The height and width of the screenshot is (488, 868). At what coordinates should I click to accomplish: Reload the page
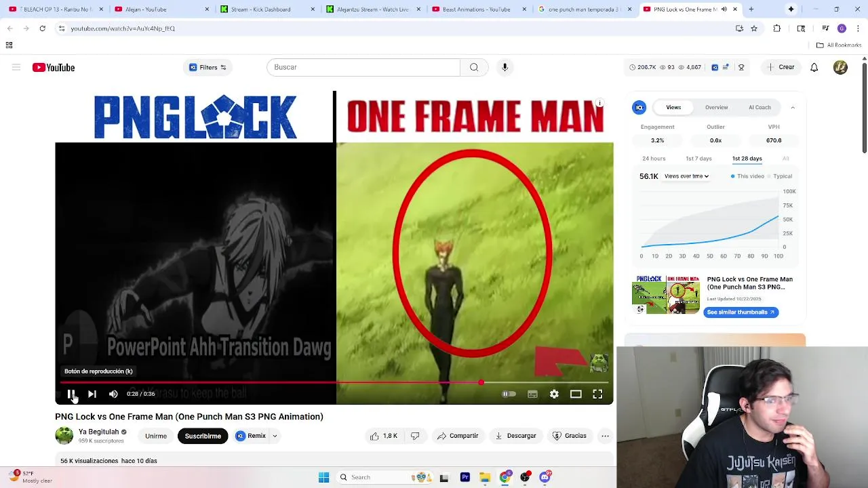[x=42, y=28]
